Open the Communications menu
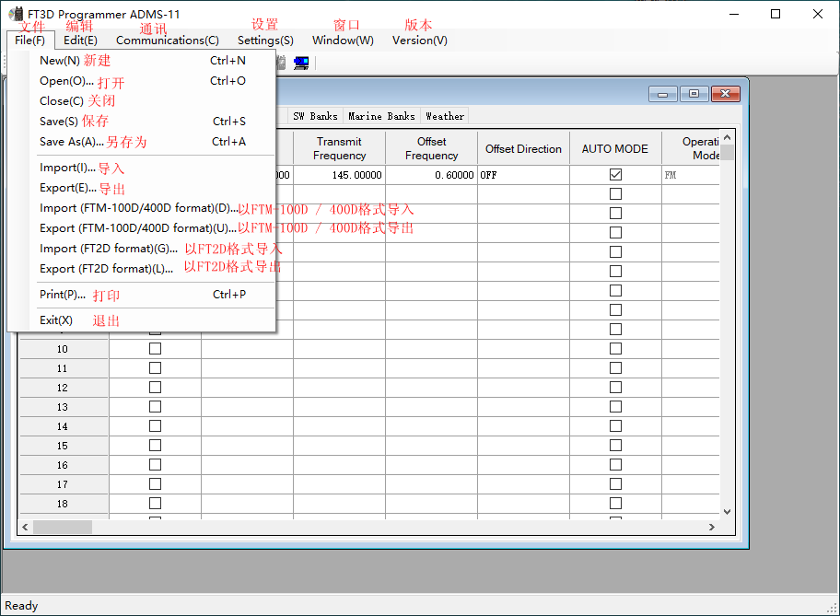The height and width of the screenshot is (616, 840). [167, 40]
